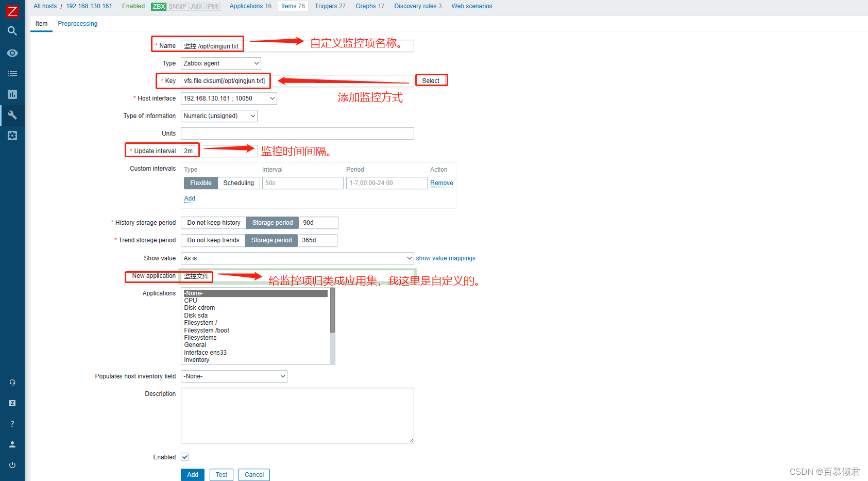The height and width of the screenshot is (481, 868).
Task: Open the User settings profile icon
Action: [x=12, y=444]
